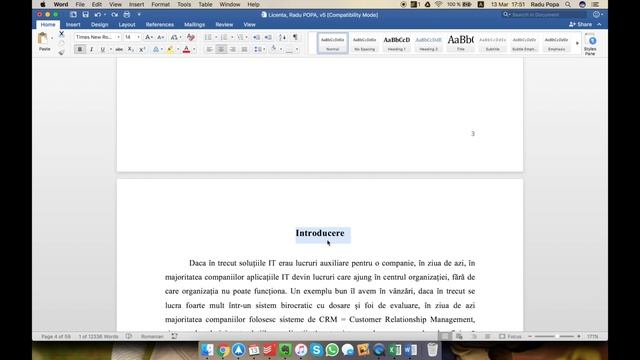Switch to the Layout tab
640x360 pixels.
click(127, 24)
